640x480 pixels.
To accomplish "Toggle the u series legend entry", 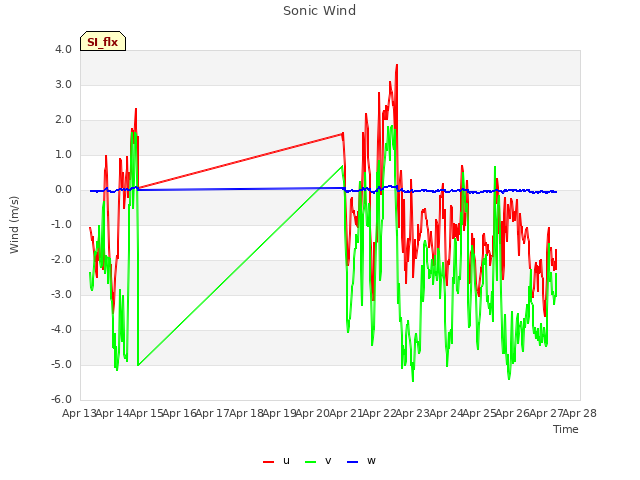I will [x=276, y=461].
